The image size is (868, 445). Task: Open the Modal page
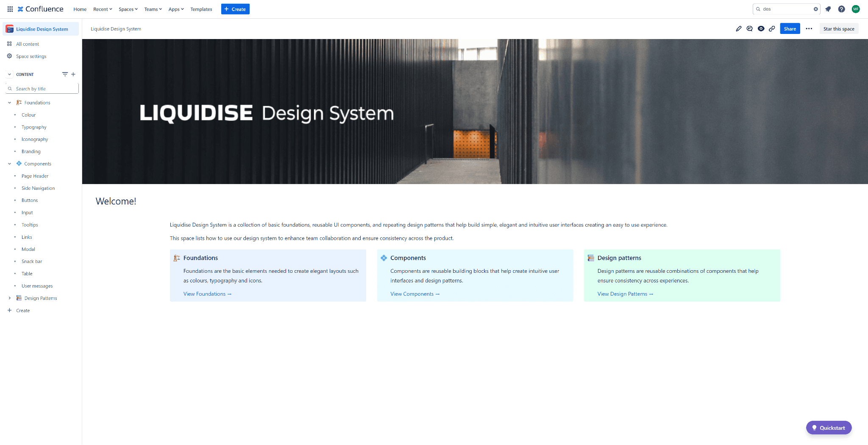pos(28,249)
